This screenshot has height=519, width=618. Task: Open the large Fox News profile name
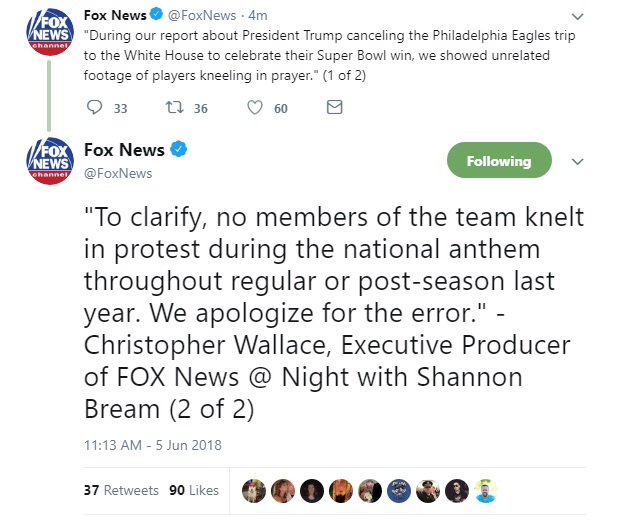(x=125, y=150)
